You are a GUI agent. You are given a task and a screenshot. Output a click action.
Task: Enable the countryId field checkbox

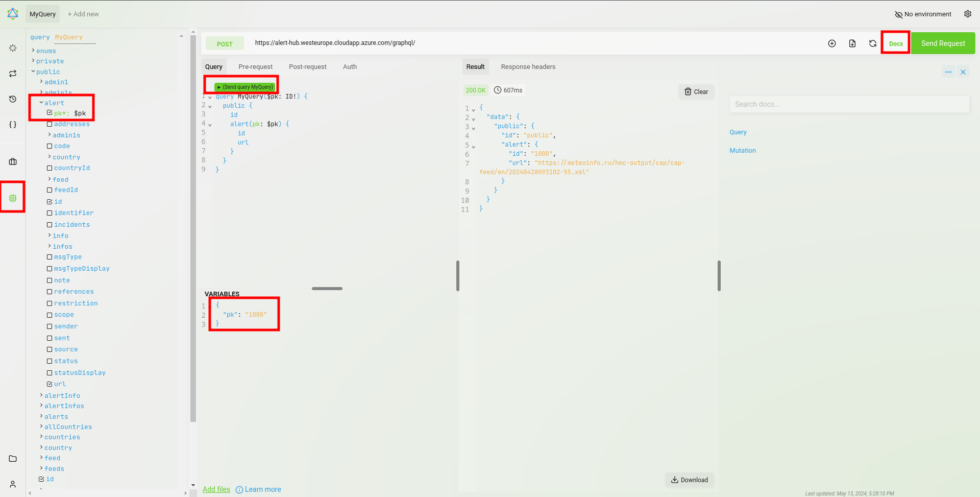50,168
